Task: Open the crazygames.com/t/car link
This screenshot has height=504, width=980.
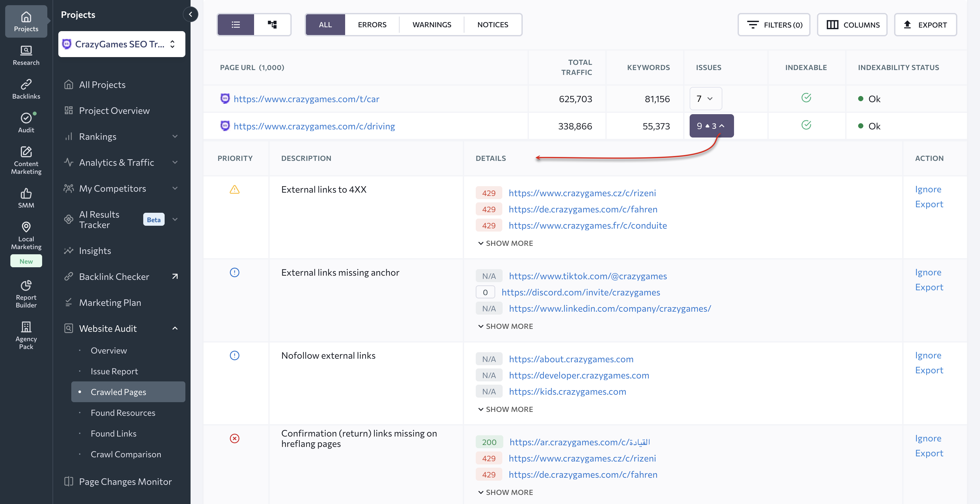Action: point(306,99)
